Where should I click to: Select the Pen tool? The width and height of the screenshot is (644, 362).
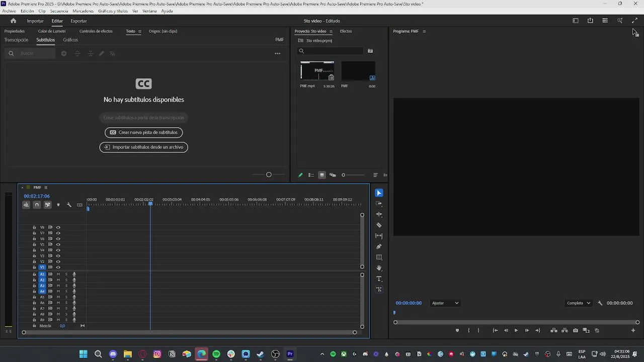click(x=379, y=246)
